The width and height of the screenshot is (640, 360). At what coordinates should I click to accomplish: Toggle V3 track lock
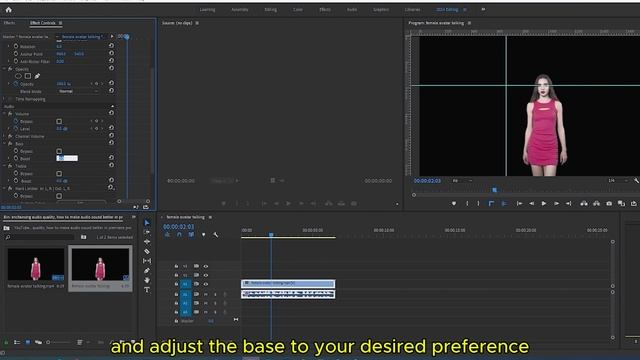(x=176, y=266)
